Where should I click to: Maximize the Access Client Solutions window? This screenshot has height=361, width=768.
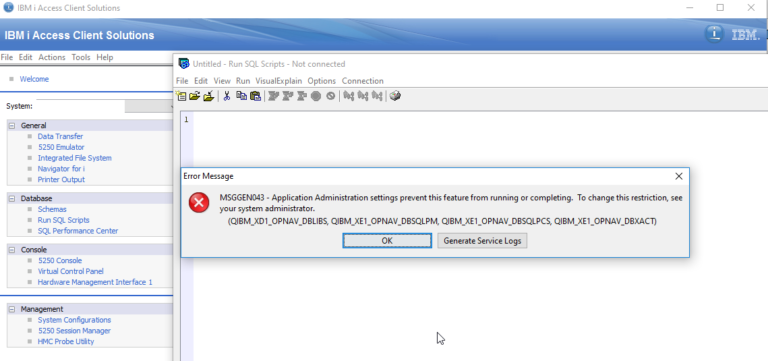coord(720,7)
